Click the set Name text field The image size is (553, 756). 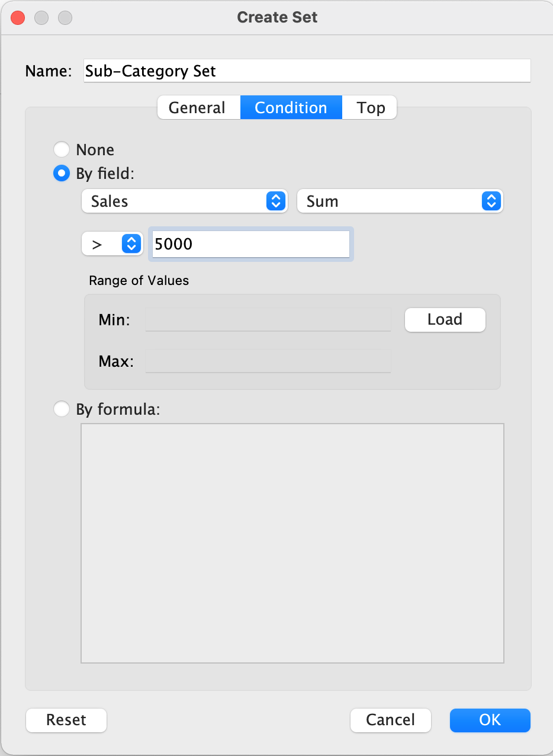click(307, 71)
